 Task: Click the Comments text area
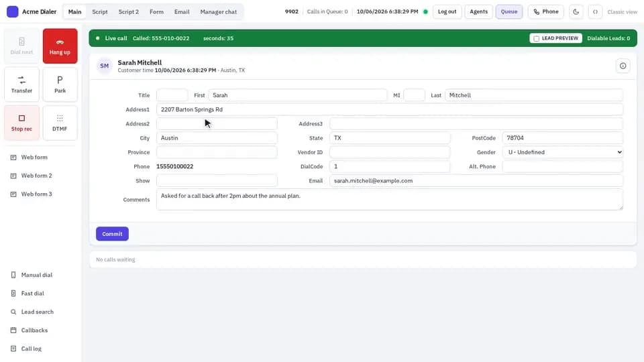pos(390,200)
